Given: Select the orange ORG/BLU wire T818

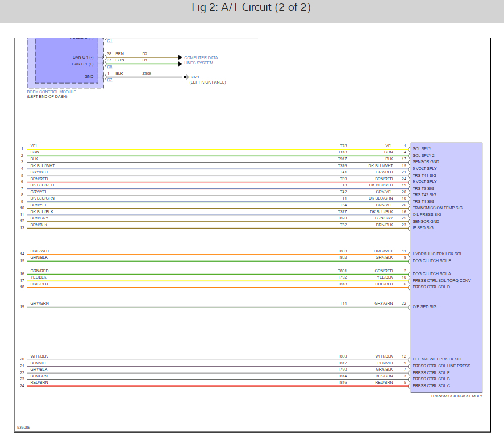Looking at the screenshot, I should click(x=218, y=288).
